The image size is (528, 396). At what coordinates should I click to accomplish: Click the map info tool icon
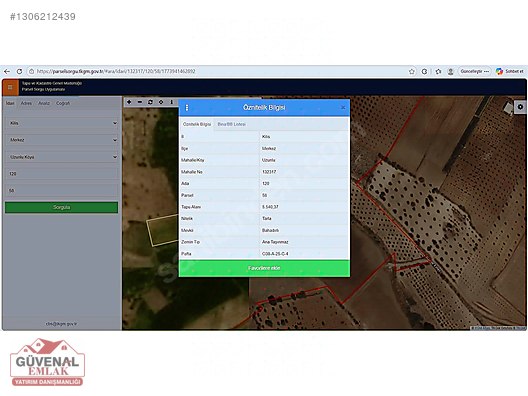(x=172, y=102)
